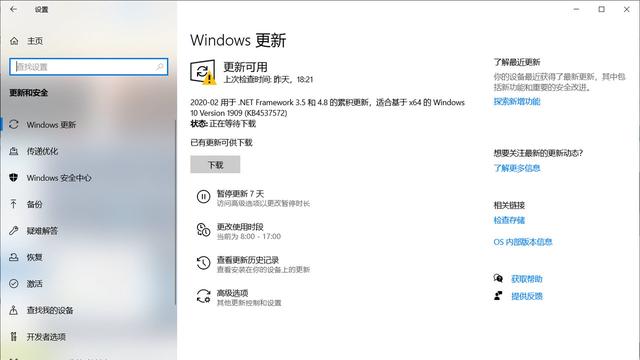Screen dimensions: 640x360
Task: Click the sidebar vertical scrollbar
Action: 176,212
